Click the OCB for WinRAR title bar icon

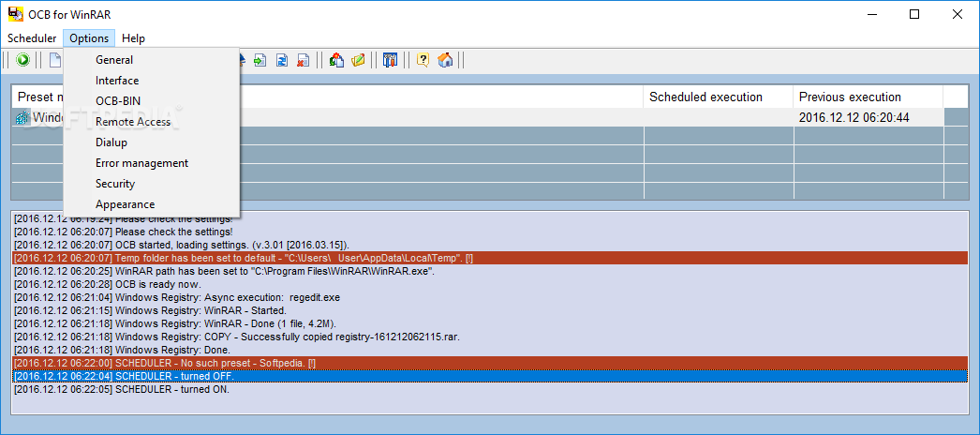tap(16, 14)
